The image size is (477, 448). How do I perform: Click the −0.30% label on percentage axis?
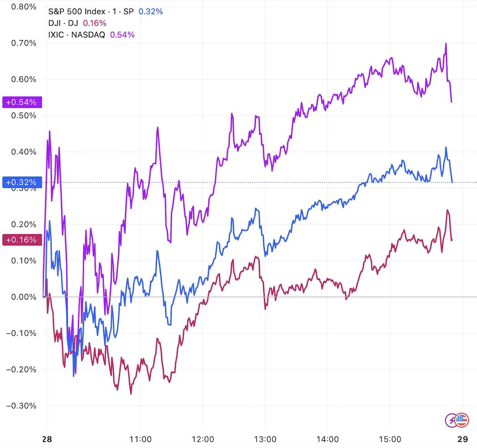(21, 406)
